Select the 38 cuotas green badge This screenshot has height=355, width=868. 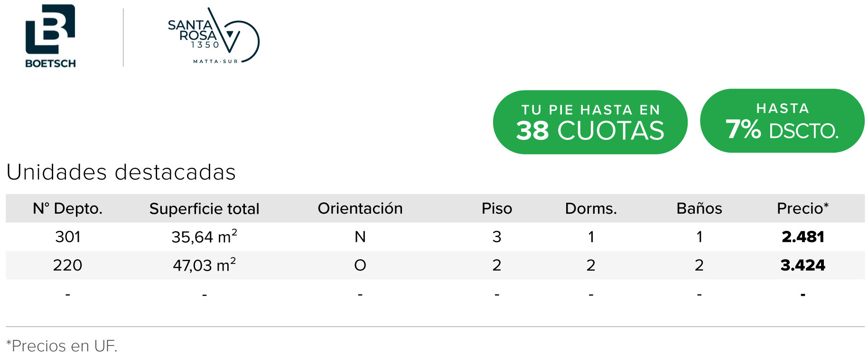coord(590,122)
